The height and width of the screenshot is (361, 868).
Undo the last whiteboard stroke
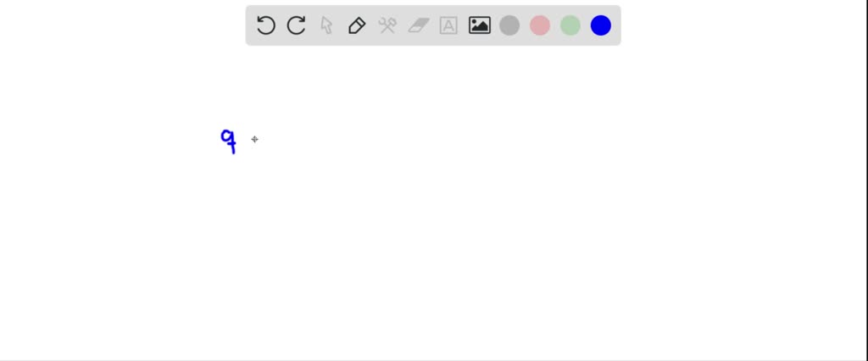pyautogui.click(x=265, y=25)
